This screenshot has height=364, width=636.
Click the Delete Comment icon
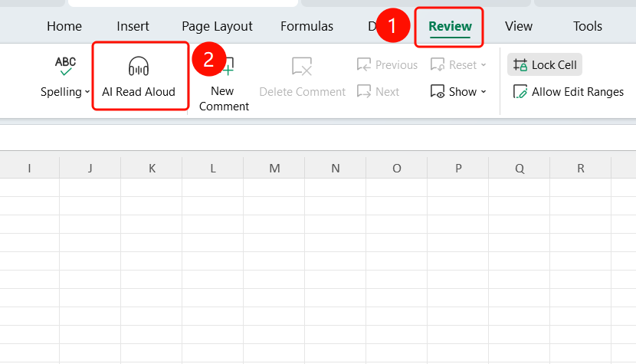click(302, 66)
